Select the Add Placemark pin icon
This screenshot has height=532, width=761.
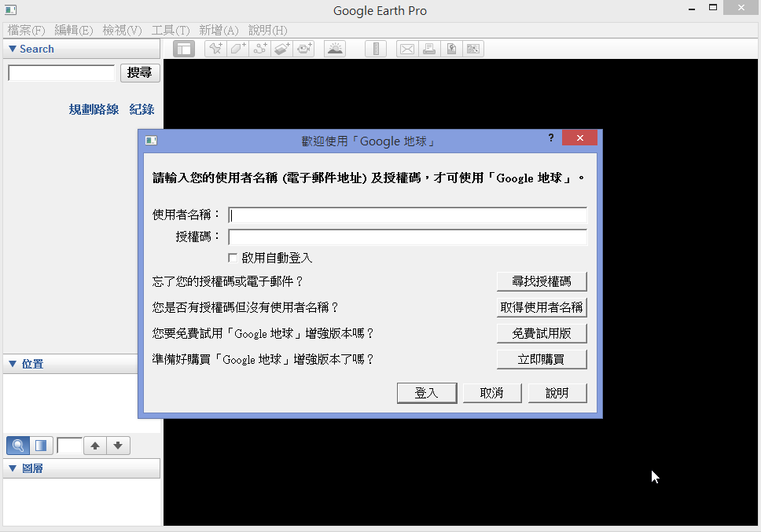coord(215,49)
